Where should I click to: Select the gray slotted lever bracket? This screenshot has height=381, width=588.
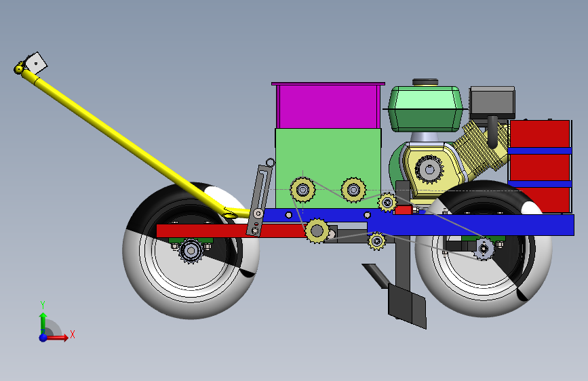[x=260, y=201]
